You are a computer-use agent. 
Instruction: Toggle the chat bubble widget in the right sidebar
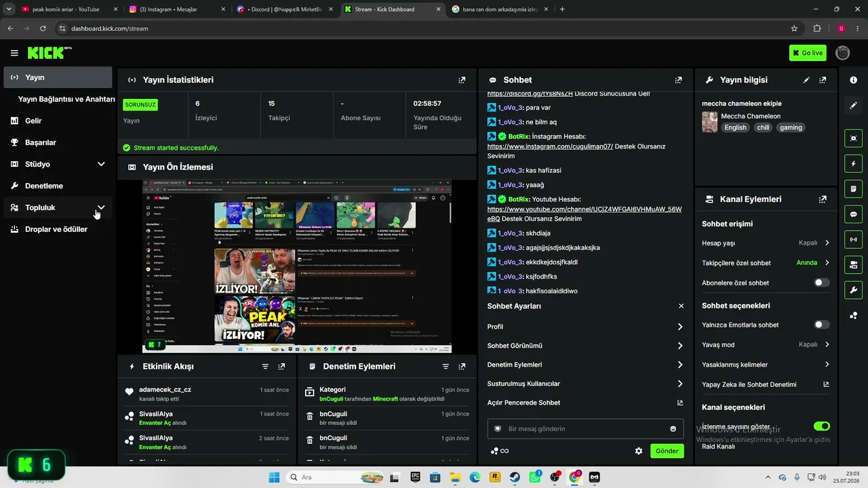pos(853,214)
